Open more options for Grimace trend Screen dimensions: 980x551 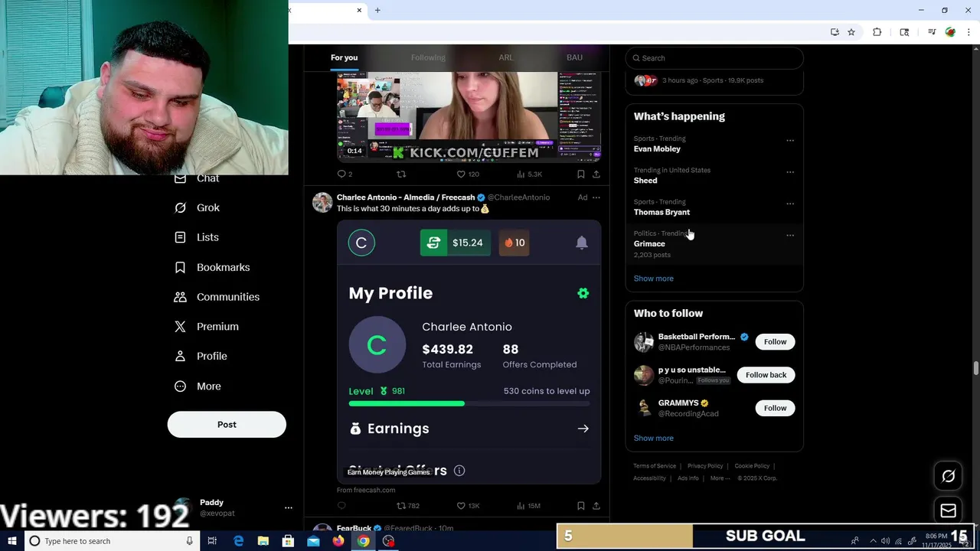[790, 235]
